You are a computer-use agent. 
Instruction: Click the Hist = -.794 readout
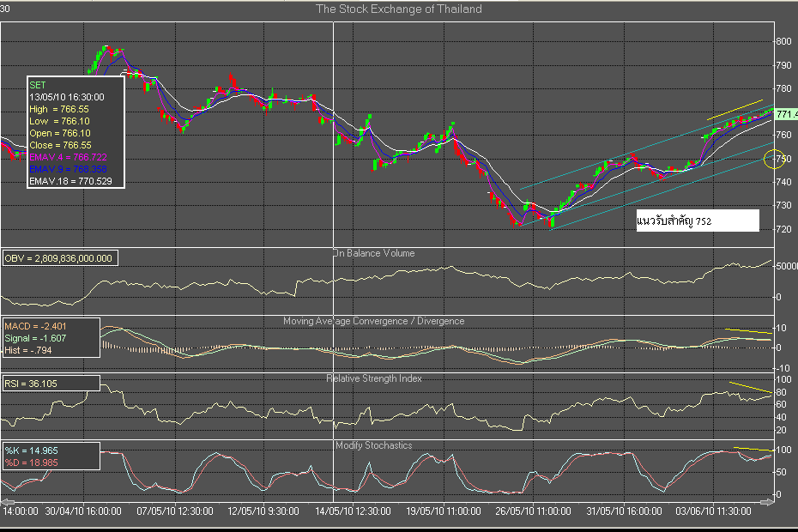pos(28,350)
